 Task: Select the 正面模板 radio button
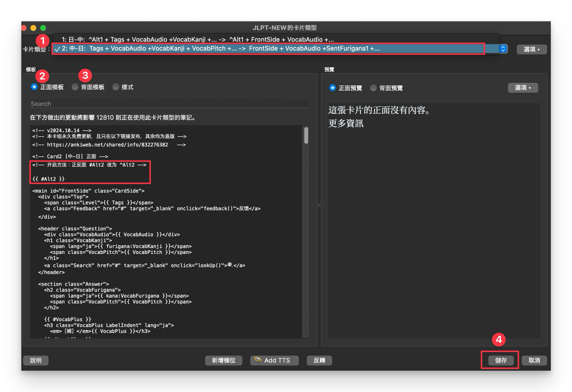tap(34, 87)
